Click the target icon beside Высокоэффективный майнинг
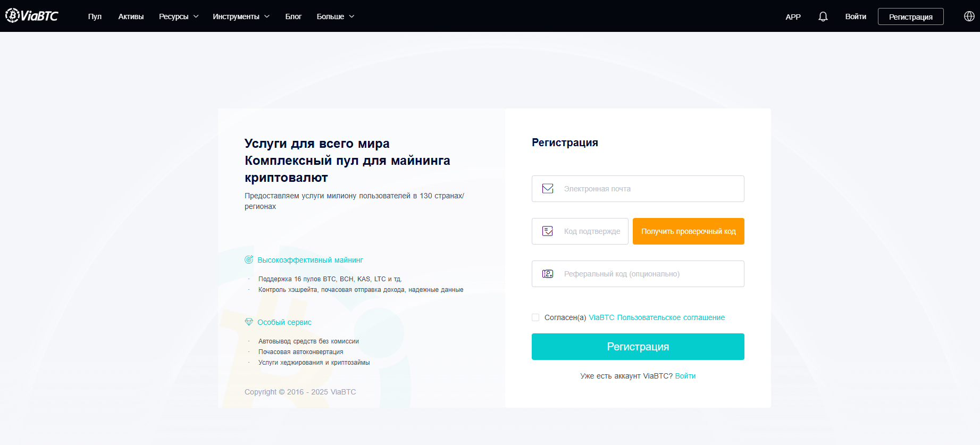This screenshot has height=445, width=980. tap(249, 259)
